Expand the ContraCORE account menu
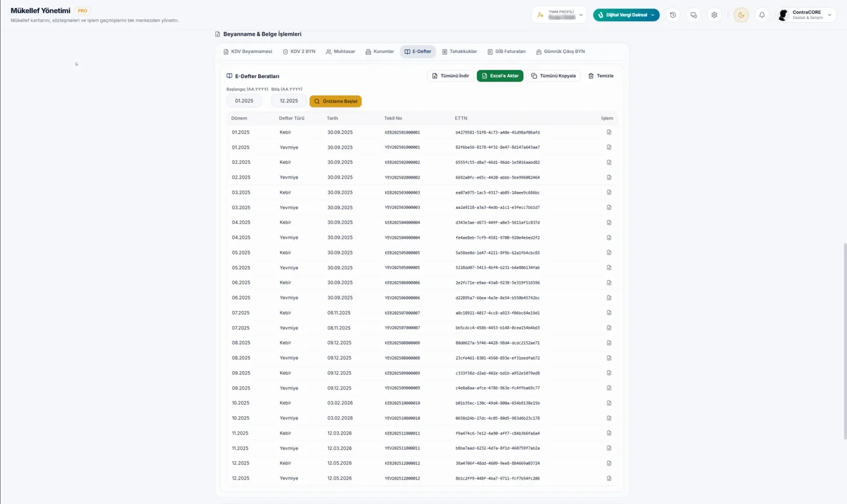The image size is (847, 504). (x=805, y=15)
